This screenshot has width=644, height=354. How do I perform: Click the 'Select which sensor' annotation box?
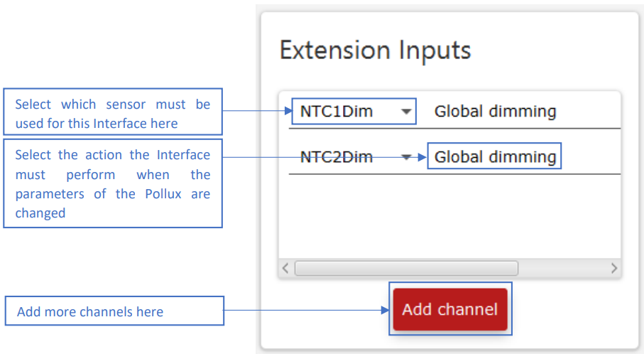pos(113,112)
